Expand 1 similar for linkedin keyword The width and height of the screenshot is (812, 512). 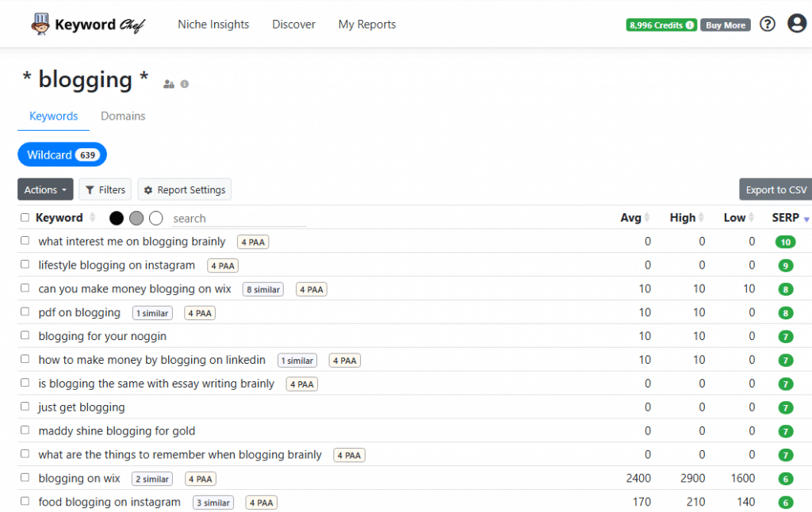coord(297,361)
